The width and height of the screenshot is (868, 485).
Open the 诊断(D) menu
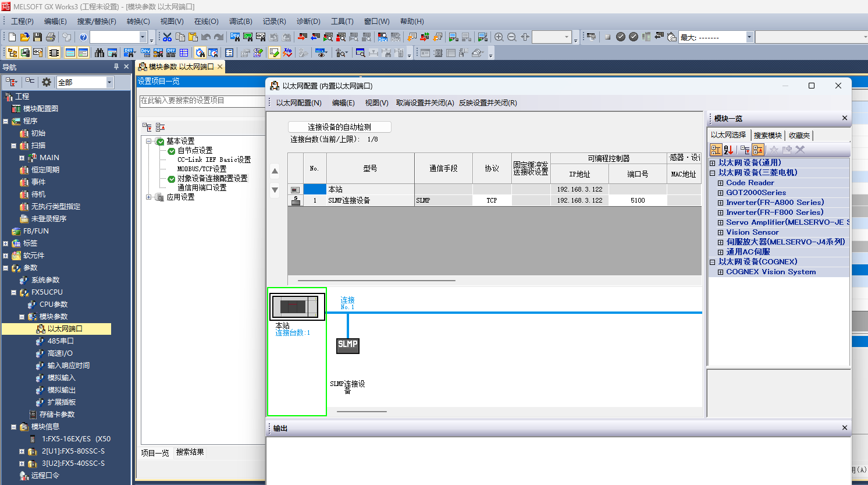coord(308,22)
